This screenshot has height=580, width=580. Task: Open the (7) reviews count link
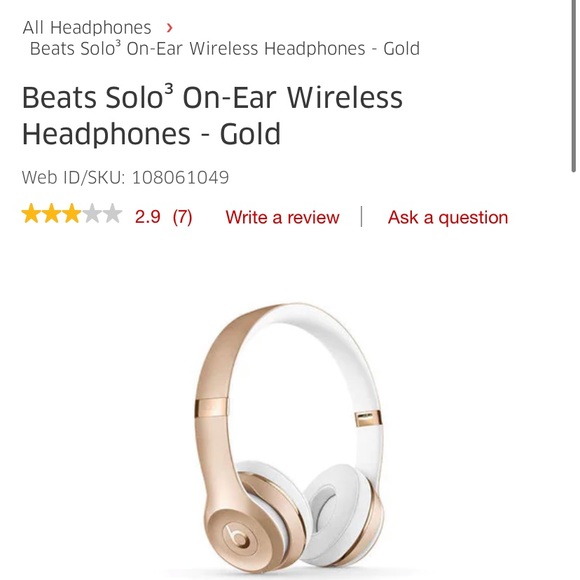pyautogui.click(x=182, y=217)
